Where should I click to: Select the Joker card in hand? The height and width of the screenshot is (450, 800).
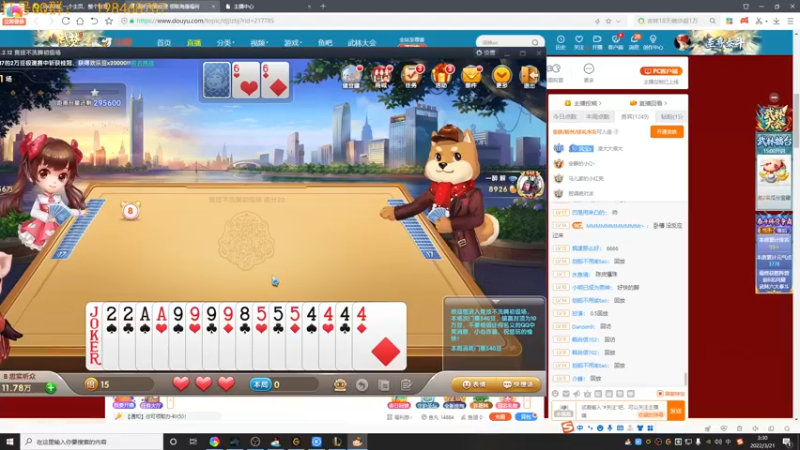94,336
